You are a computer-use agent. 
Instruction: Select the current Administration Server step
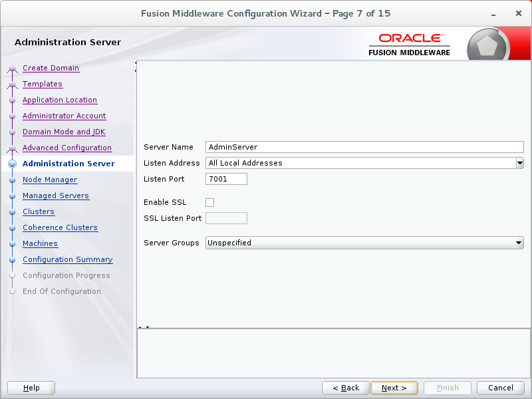click(x=68, y=164)
